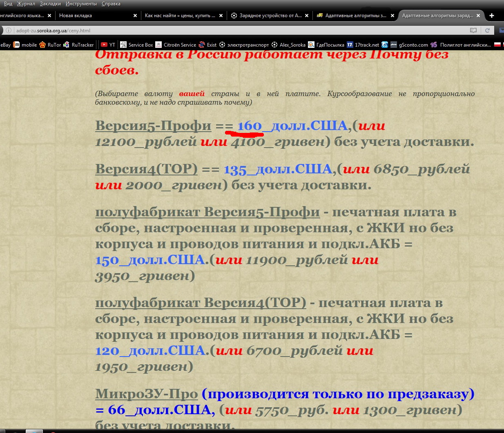Click the Версия5-Профи link
This screenshot has height=433, width=504.
coord(153,126)
